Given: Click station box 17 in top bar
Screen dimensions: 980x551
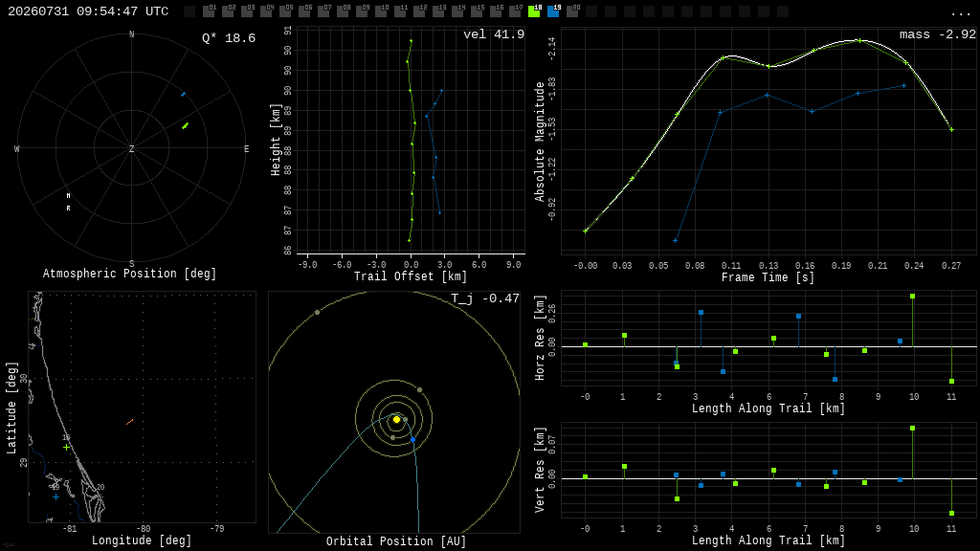Looking at the screenshot, I should 515,11.
